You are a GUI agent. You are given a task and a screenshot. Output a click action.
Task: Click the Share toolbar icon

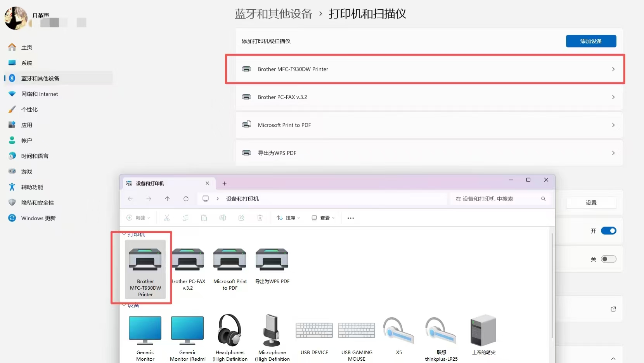click(x=241, y=218)
